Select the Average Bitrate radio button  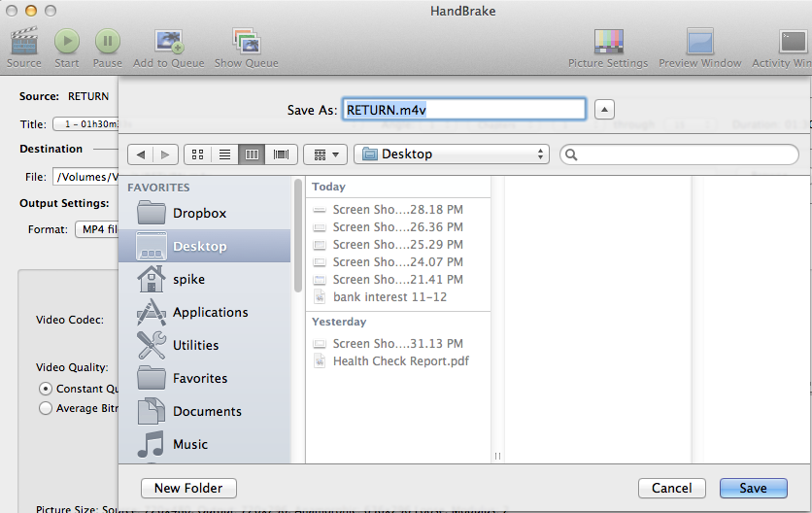coord(46,409)
